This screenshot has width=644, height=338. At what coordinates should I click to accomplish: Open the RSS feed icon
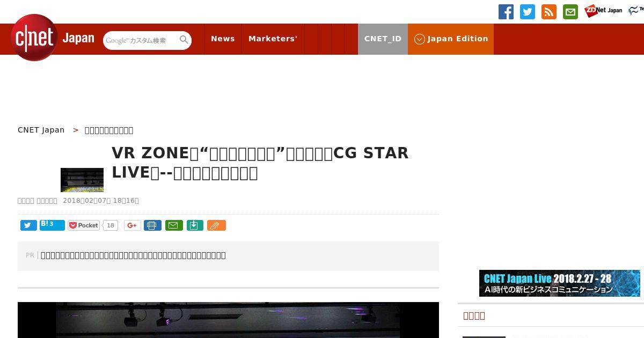tap(549, 12)
